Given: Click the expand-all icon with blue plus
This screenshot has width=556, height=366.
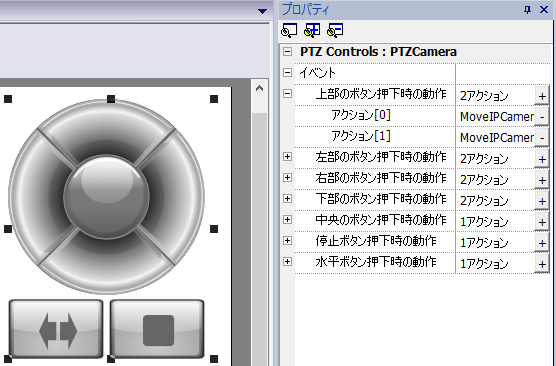Looking at the screenshot, I should 312,30.
